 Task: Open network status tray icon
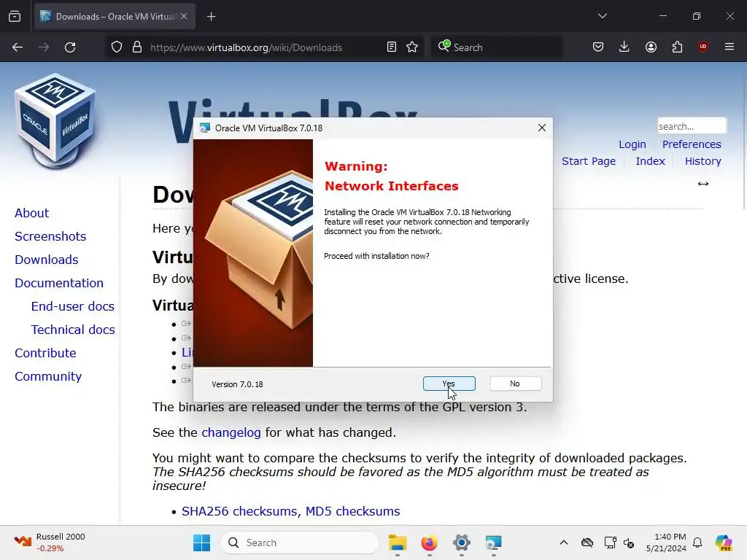click(610, 542)
